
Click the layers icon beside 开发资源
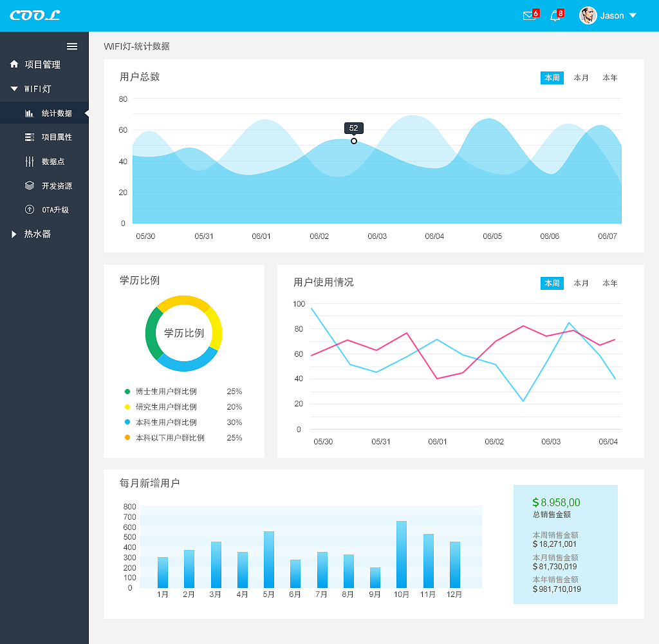coord(30,185)
